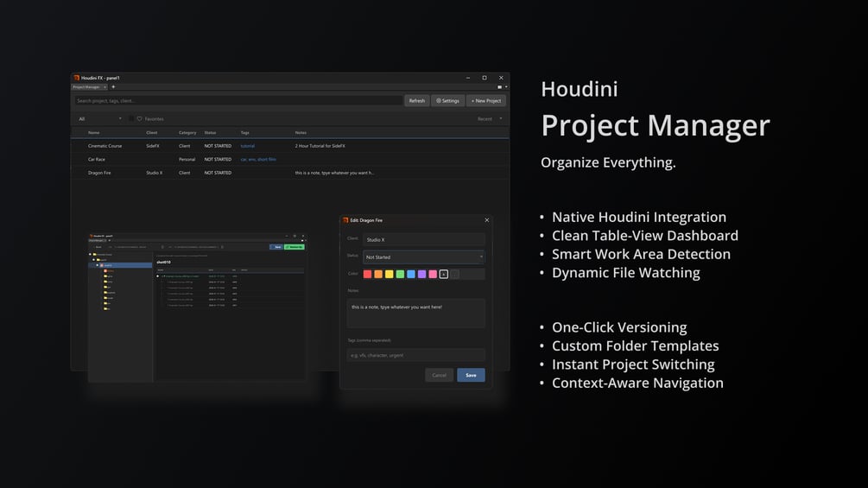The width and height of the screenshot is (868, 488).
Task: Pick the yellow color swatch
Action: pos(390,275)
